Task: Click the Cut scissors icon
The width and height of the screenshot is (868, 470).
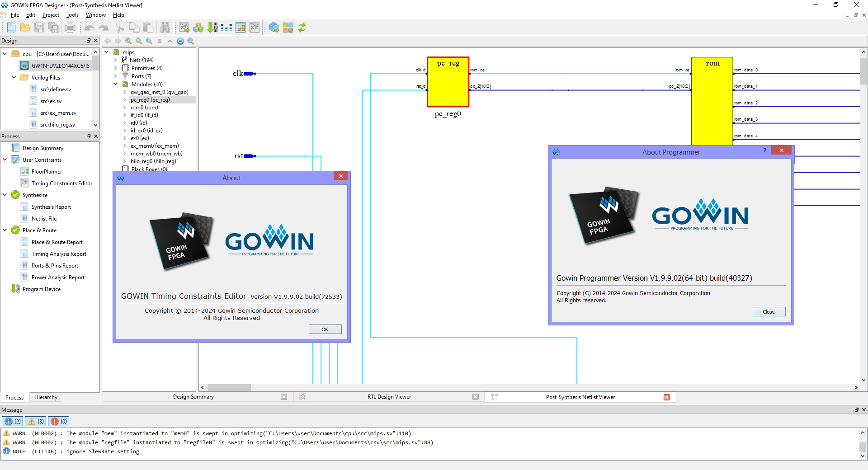Action: 120,28
